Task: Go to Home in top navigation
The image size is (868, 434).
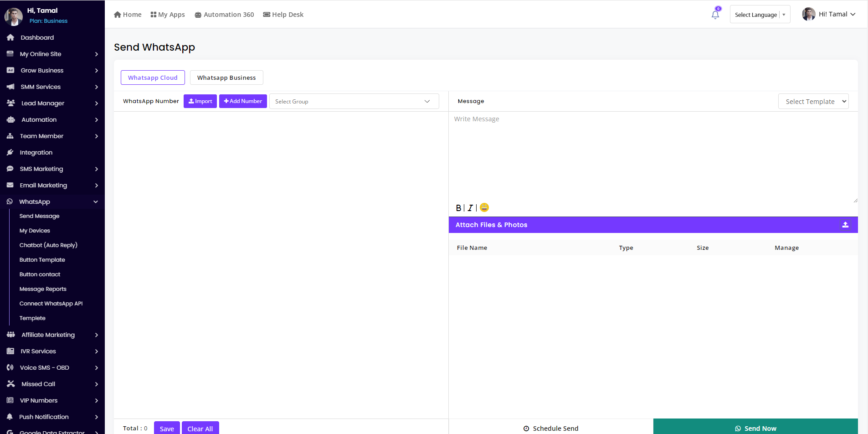Action: (128, 15)
